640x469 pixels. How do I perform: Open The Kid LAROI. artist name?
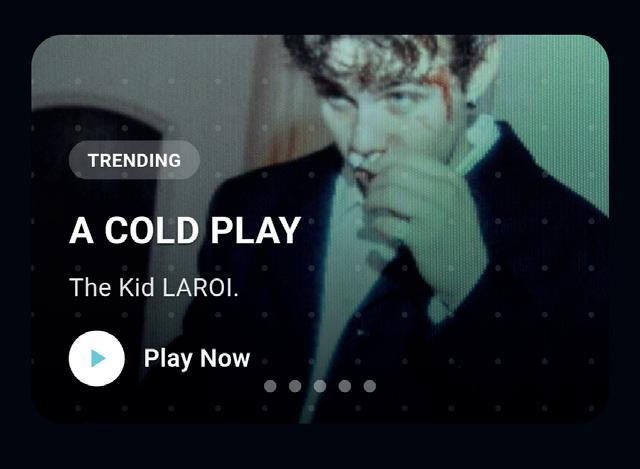click(154, 287)
